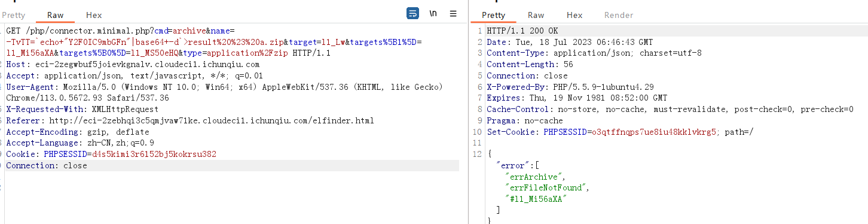This screenshot has width=868, height=224.
Task: Click the response Content-Type header line
Action: 594,53
